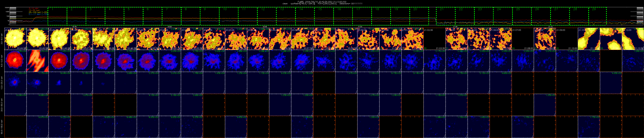Open the 3-6 keV image starting 20:46:36
The height and width of the screenshot is (138, 644).
pos(82,39)
